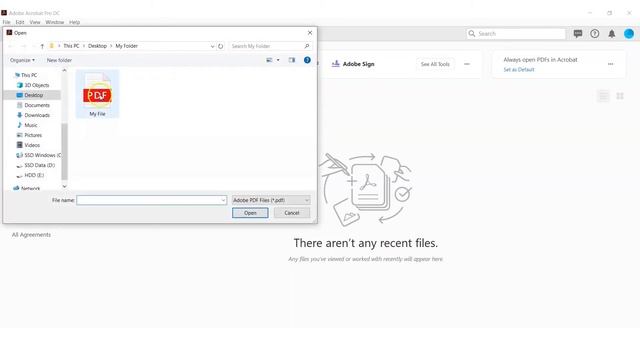Refresh the My Folder location
The height and width of the screenshot is (360, 640).
click(220, 46)
